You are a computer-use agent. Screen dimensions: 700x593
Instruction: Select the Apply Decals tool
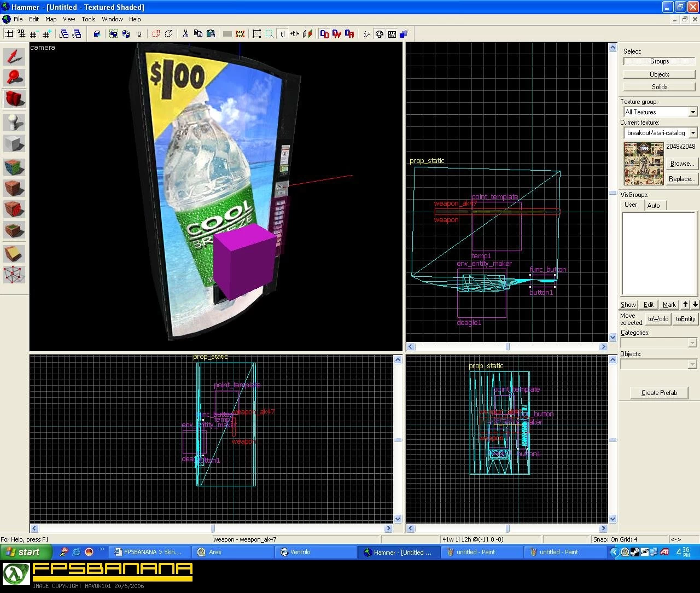pyautogui.click(x=14, y=210)
